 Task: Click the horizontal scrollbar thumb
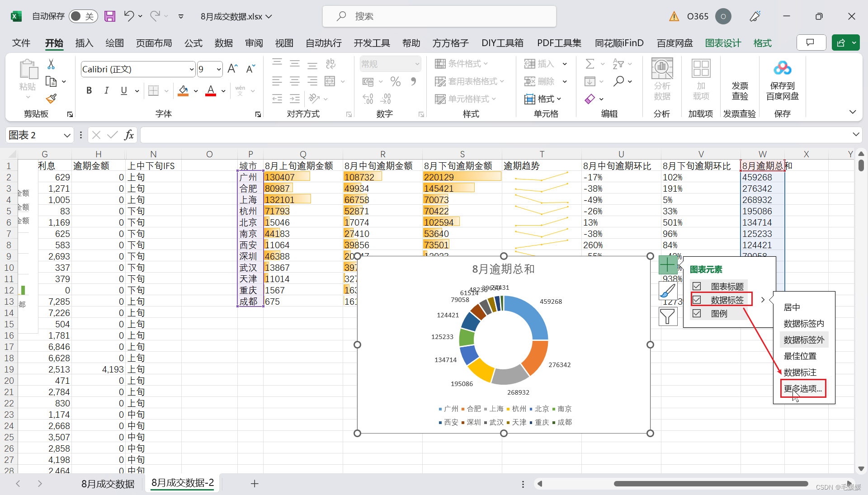click(x=711, y=484)
